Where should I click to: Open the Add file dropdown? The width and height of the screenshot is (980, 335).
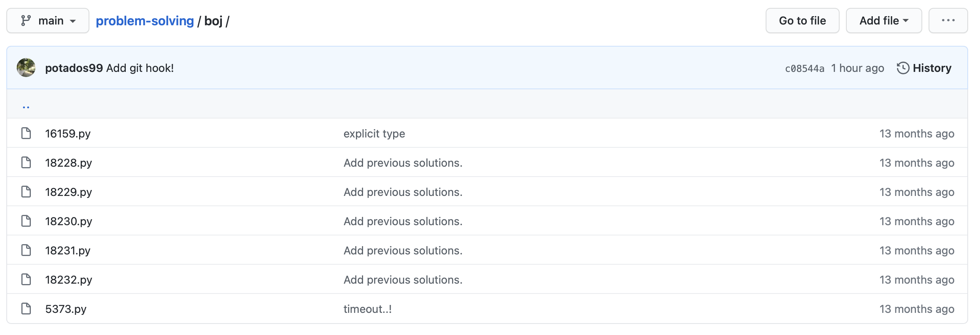point(884,21)
